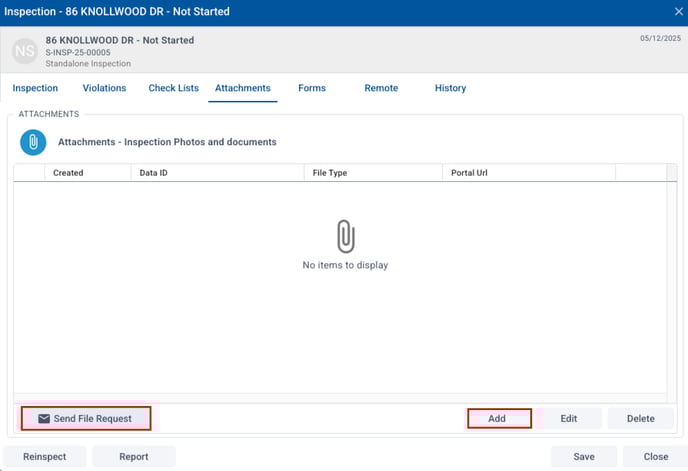
Task: Save the inspection with the Save button
Action: 584,457
